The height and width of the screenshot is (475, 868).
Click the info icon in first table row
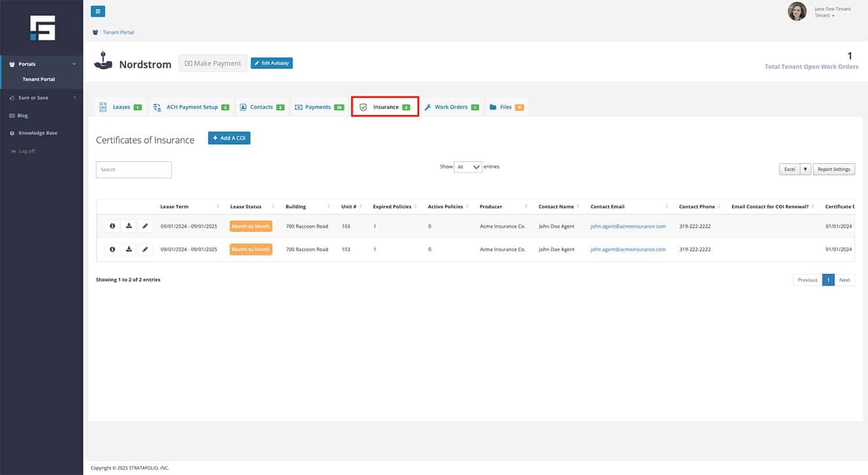click(x=112, y=226)
